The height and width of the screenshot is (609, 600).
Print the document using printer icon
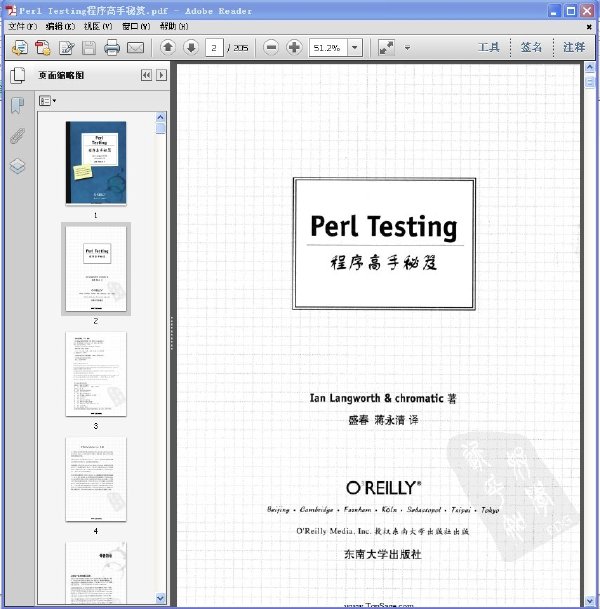pos(112,48)
